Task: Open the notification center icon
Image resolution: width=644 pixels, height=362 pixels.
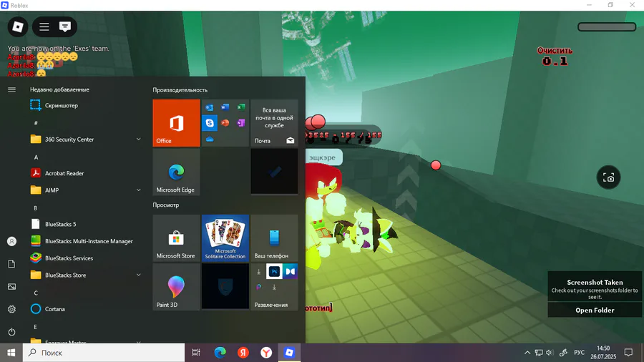Action: click(x=628, y=353)
